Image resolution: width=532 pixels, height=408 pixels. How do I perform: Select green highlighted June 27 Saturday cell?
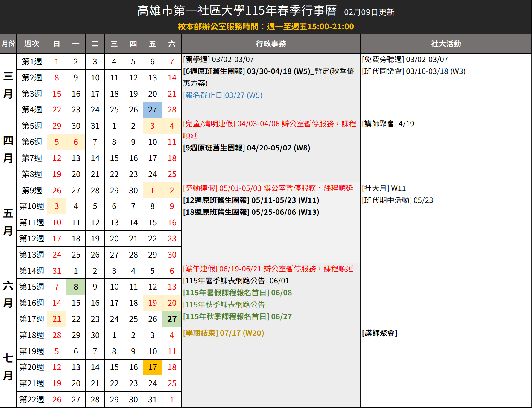coord(172,319)
